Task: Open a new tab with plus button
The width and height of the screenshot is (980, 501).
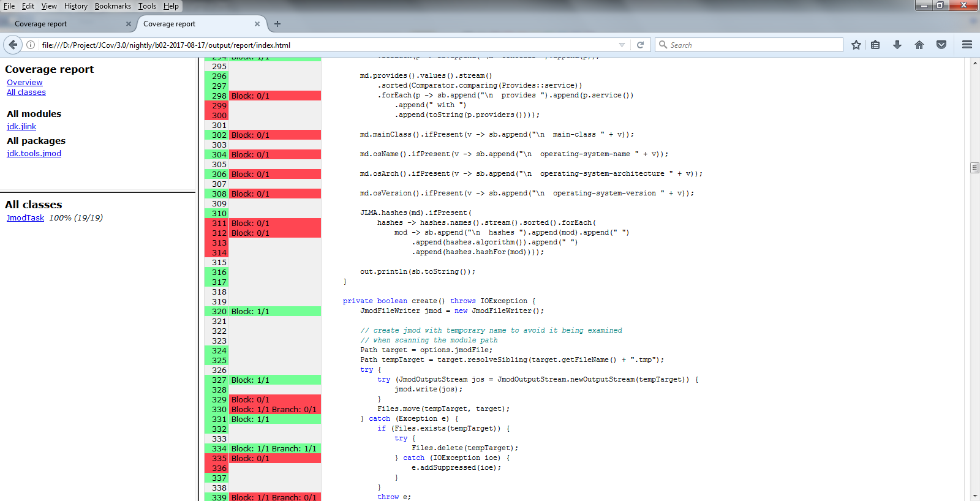Action: click(x=277, y=24)
